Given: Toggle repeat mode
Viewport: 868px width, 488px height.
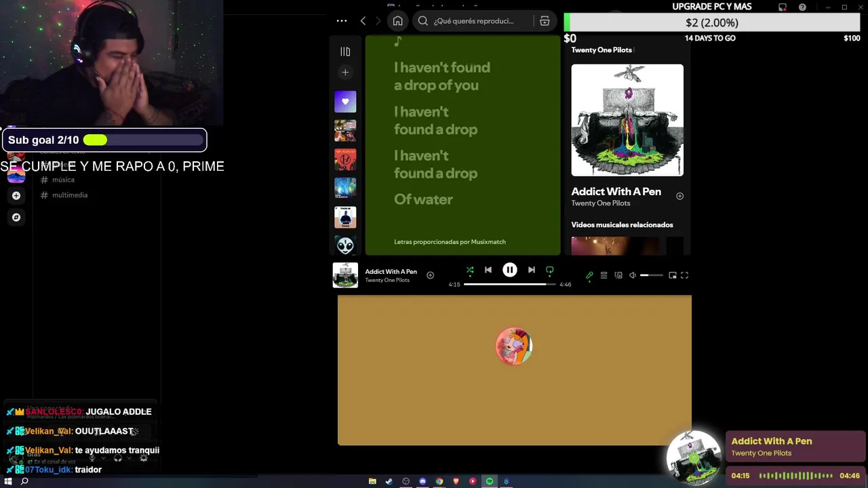Looking at the screenshot, I should (550, 270).
